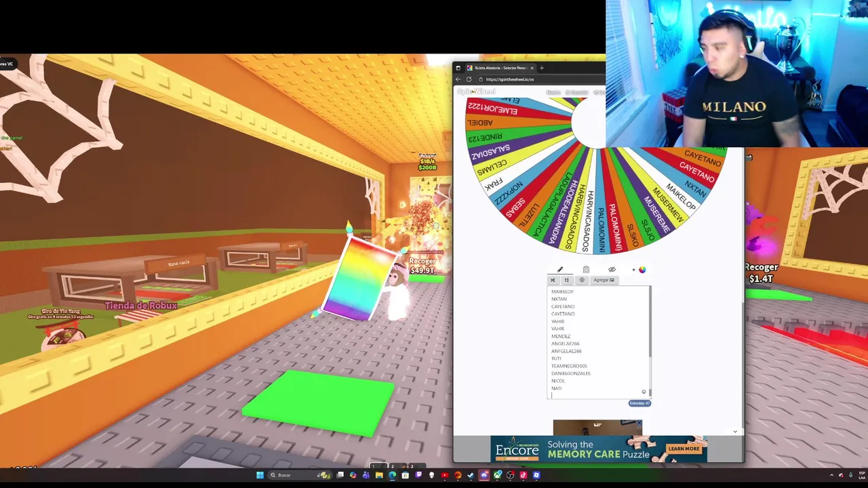This screenshot has height=488, width=868.
Task: Open TikTok from the taskbar
Action: pyautogui.click(x=523, y=475)
